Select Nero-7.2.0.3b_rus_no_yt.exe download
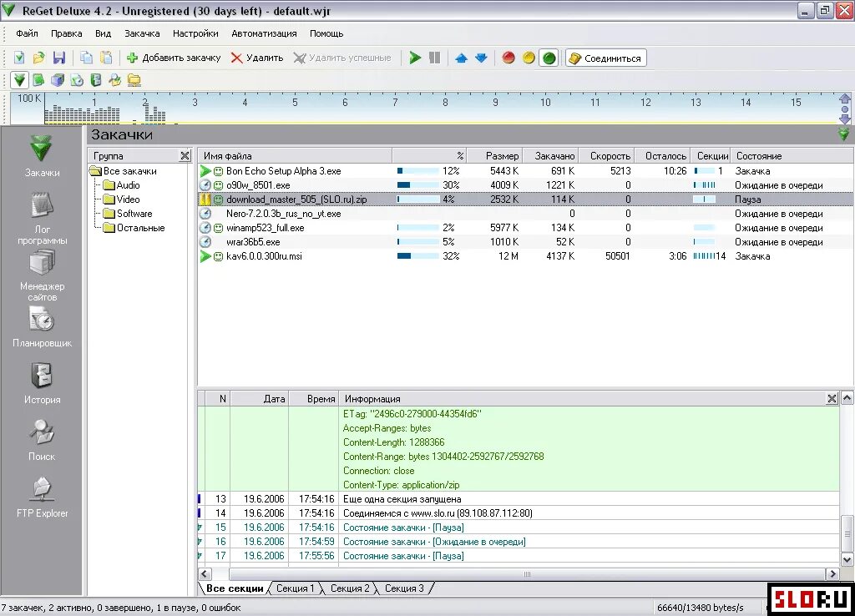 coord(526,214)
